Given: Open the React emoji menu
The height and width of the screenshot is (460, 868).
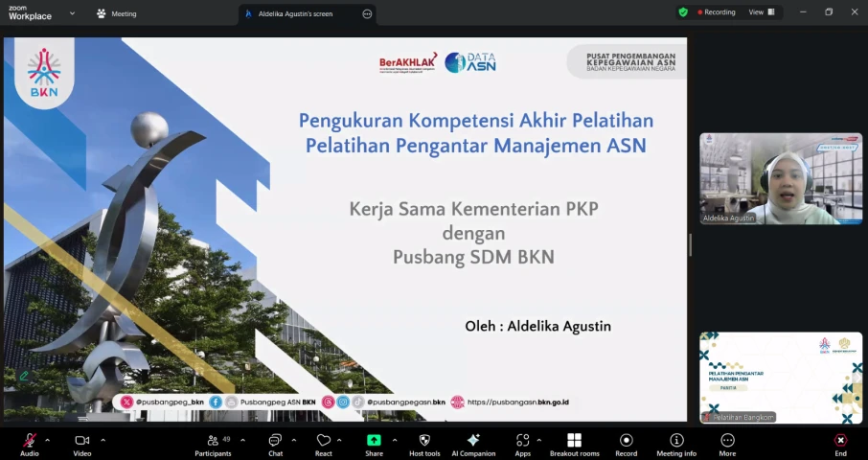Looking at the screenshot, I should 323,445.
